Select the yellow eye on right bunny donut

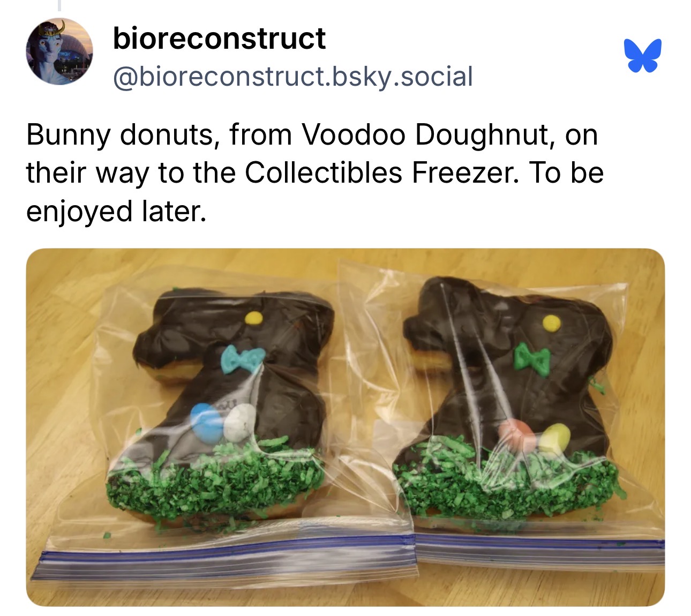(551, 322)
